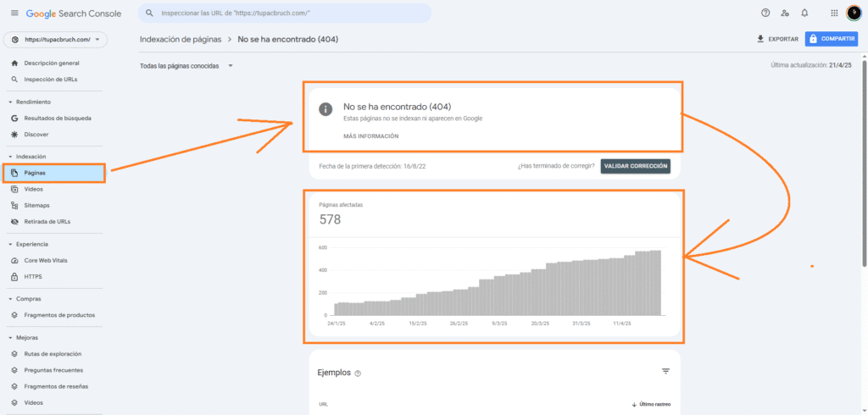Click the 578 affected pages count
The image size is (868, 415).
(330, 219)
